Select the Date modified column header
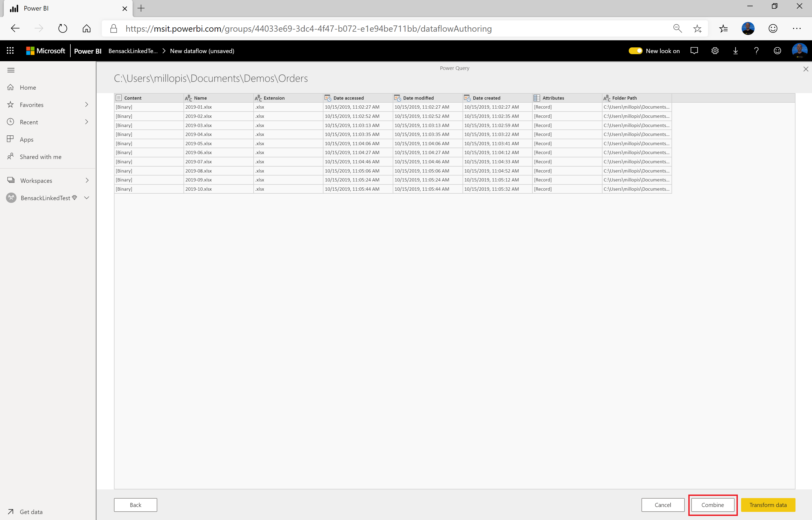This screenshot has width=812, height=520. tap(428, 98)
